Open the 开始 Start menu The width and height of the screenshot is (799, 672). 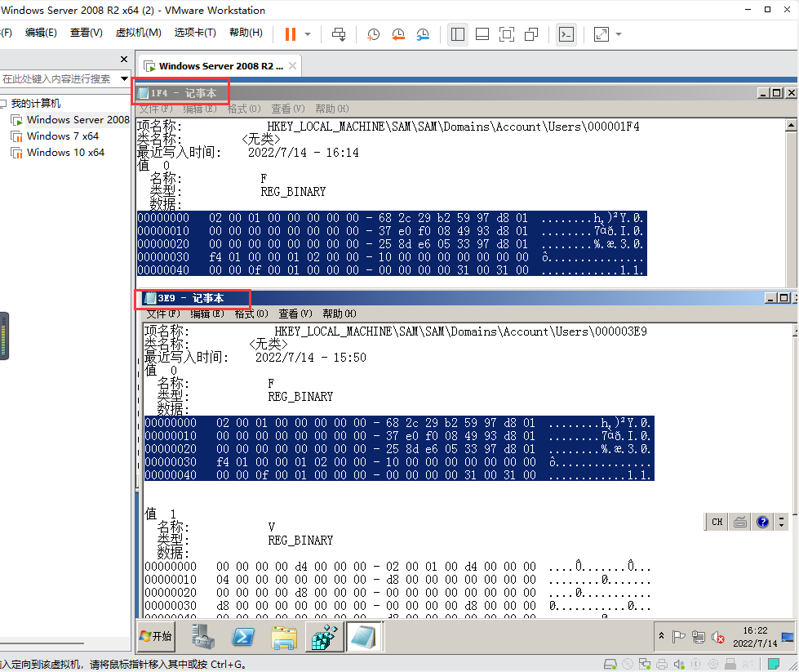pyautogui.click(x=156, y=636)
